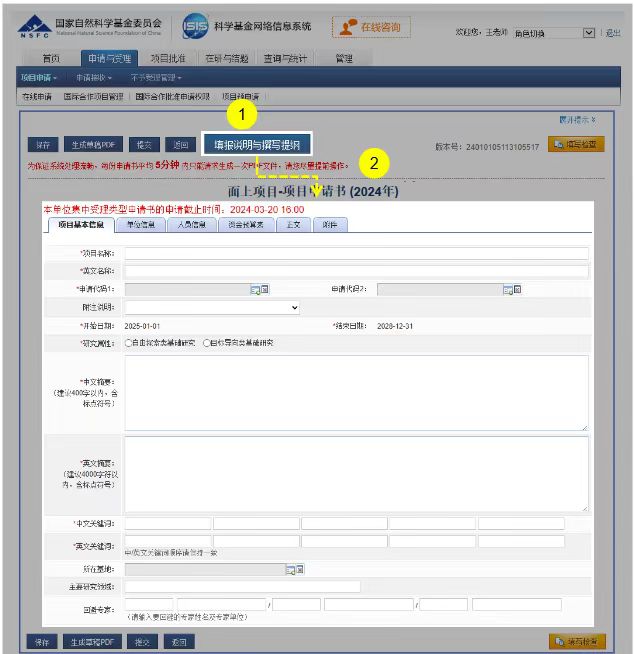This screenshot has height=654, width=634.
Task: Focus the 主要研究领域 input field
Action: click(242, 587)
